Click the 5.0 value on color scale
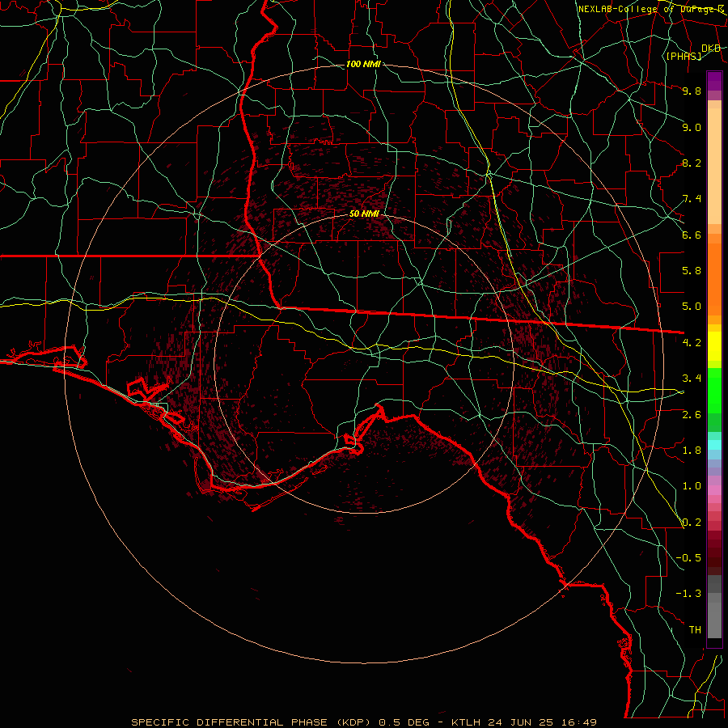This screenshot has width=728, height=728. pos(692,307)
